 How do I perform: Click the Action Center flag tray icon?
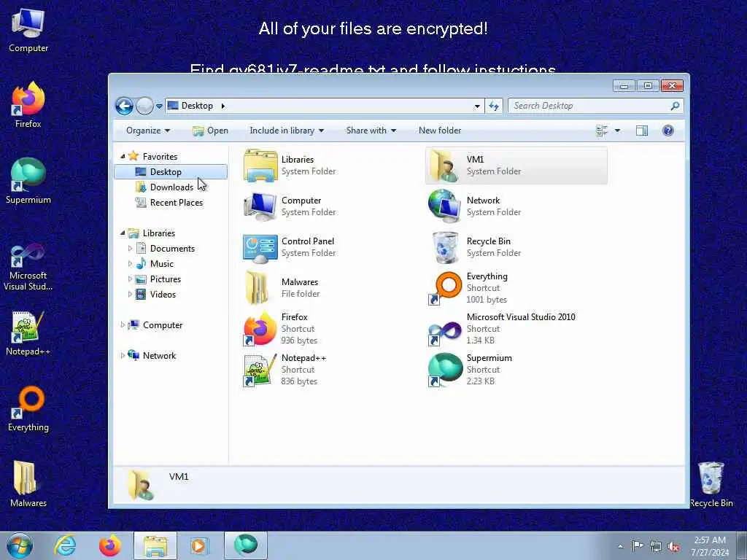coord(638,545)
